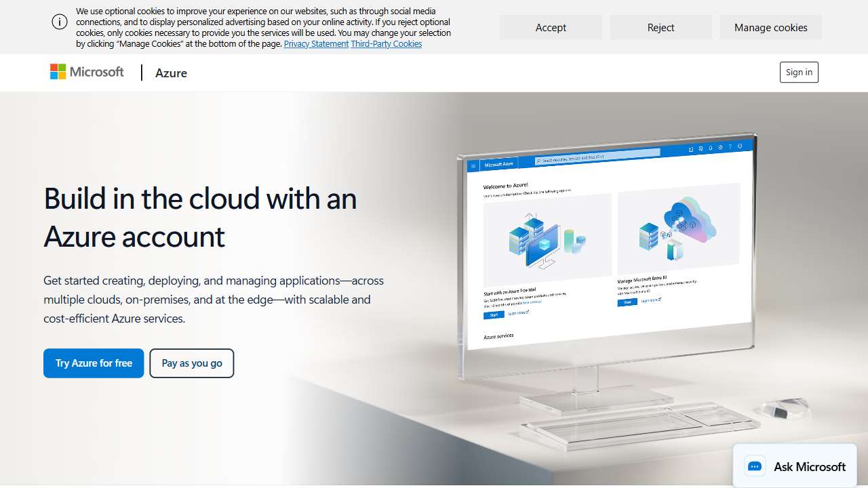
Task: Open the portal settings gear icon
Action: point(719,148)
